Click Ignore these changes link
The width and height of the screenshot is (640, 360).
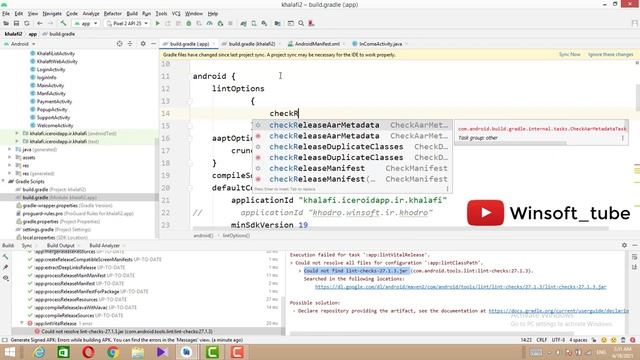click(x=610, y=54)
